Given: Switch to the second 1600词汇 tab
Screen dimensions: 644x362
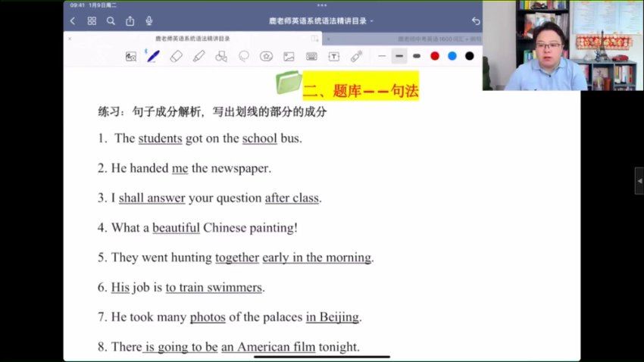Looking at the screenshot, I should click(x=439, y=39).
